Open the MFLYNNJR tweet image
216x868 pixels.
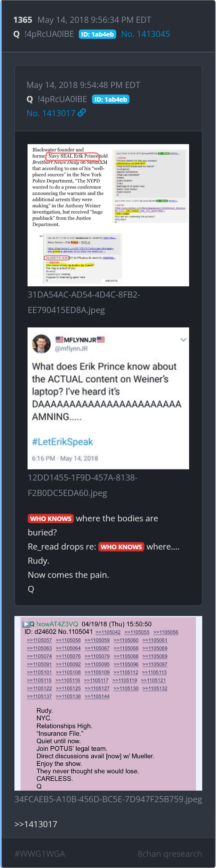108,398
